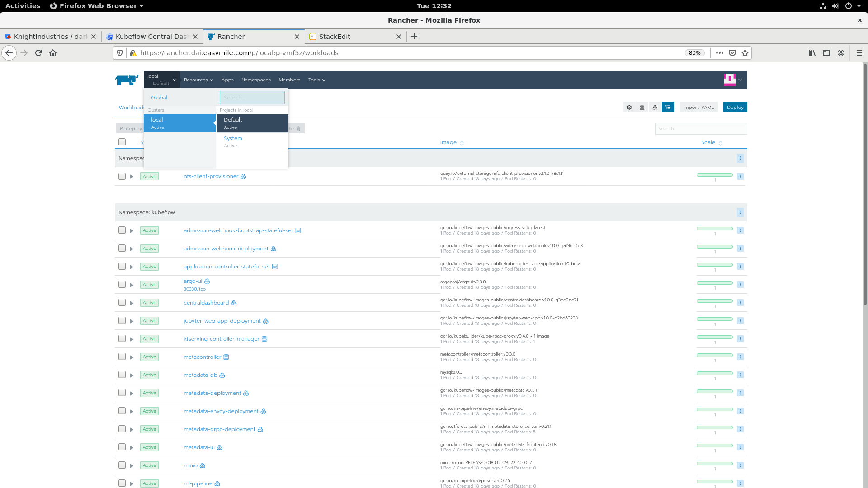Open kubeflow namespace options menu

[x=740, y=212]
